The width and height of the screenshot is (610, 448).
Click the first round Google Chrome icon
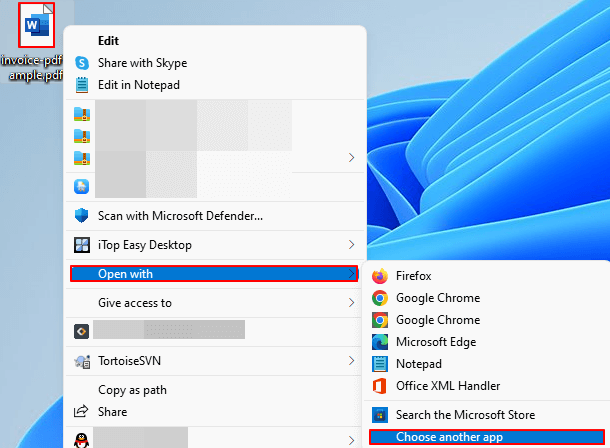pyautogui.click(x=380, y=298)
